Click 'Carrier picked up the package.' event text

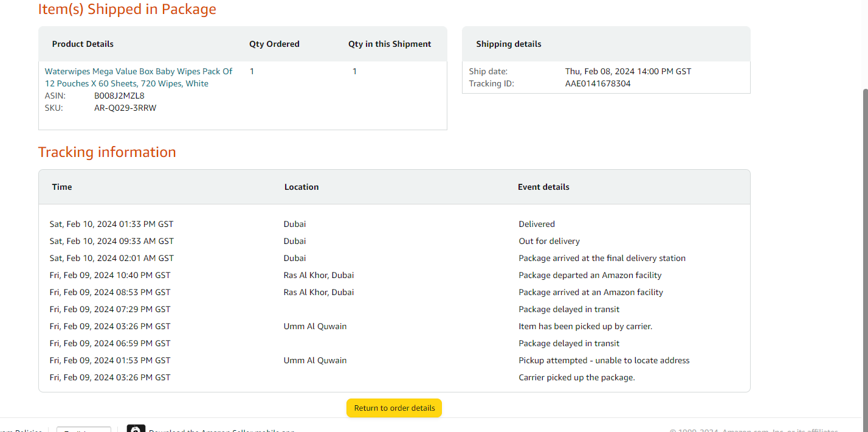[577, 377]
